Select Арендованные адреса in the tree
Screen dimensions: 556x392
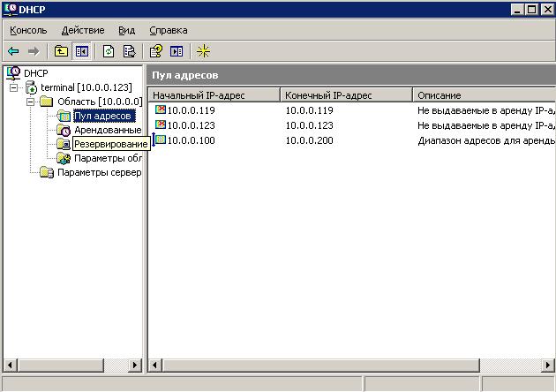pyautogui.click(x=107, y=130)
